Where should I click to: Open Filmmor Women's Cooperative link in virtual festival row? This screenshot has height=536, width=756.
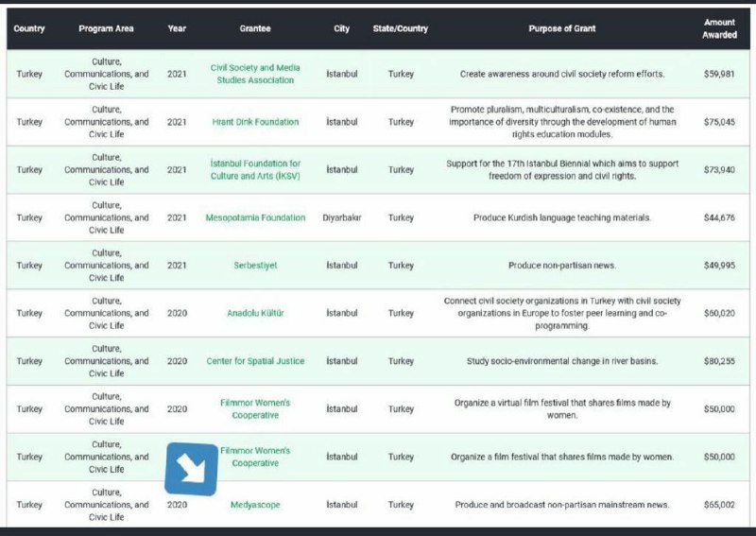255,408
